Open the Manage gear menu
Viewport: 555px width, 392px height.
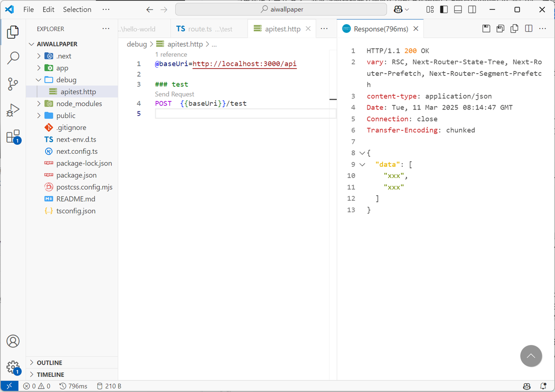click(13, 367)
